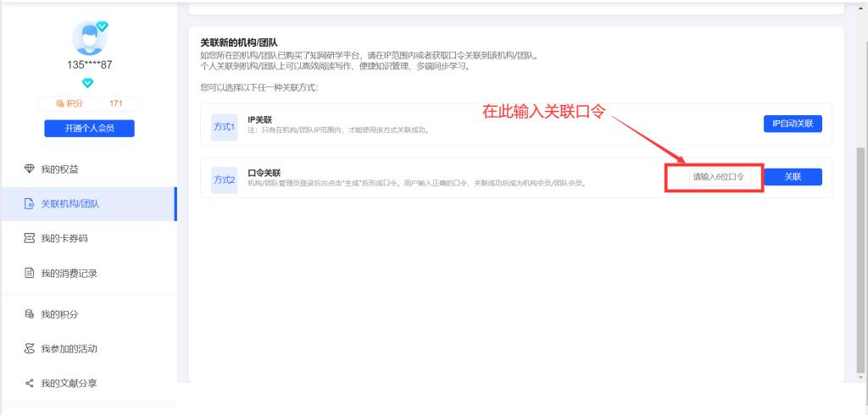Click the receipt icon beside 我的消费记录

point(29,274)
